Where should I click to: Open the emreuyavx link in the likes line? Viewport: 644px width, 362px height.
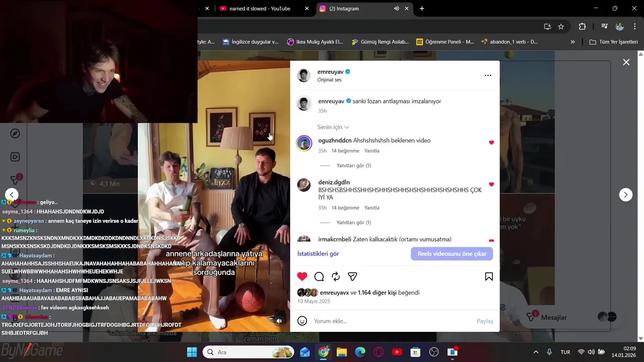pyautogui.click(x=334, y=293)
